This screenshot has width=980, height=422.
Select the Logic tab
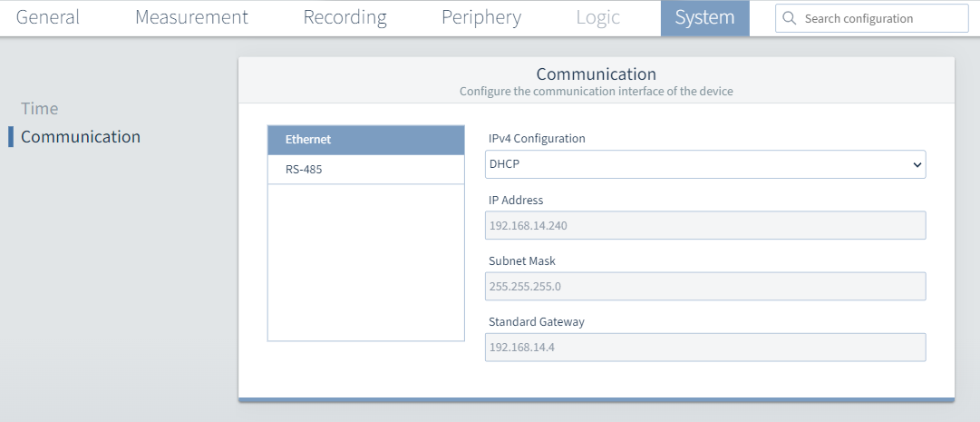click(x=598, y=17)
